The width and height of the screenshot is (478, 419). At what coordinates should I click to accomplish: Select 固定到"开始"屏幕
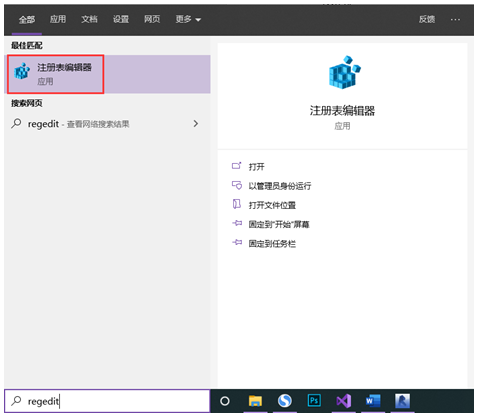pyautogui.click(x=279, y=224)
